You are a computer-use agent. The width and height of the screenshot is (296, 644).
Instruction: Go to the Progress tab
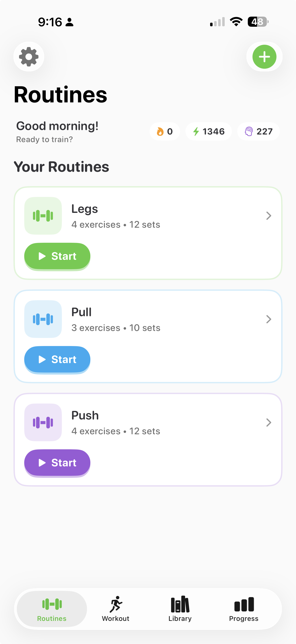244,609
